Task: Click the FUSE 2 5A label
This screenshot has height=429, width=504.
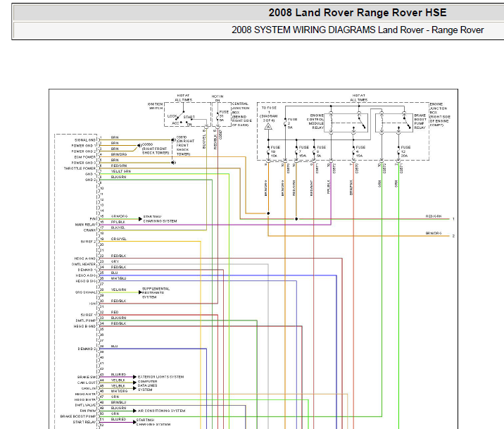Action: coord(292,123)
